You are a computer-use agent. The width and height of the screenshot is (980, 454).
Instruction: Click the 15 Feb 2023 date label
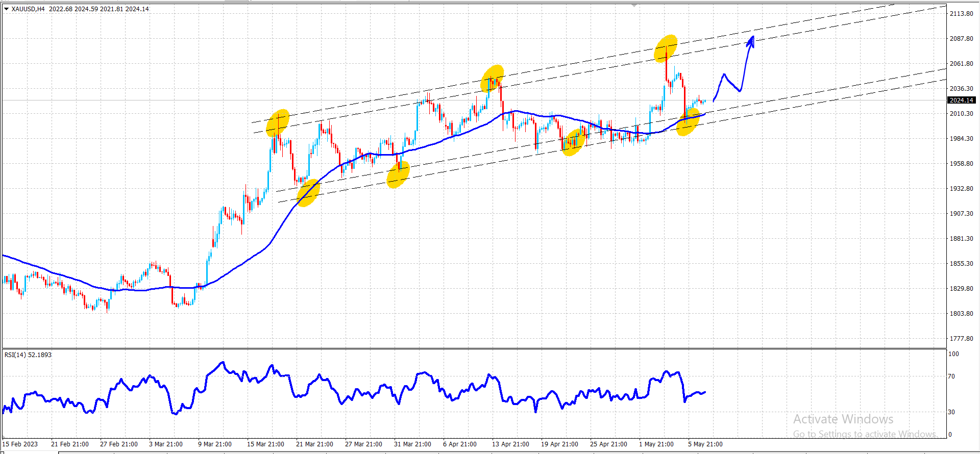point(20,444)
